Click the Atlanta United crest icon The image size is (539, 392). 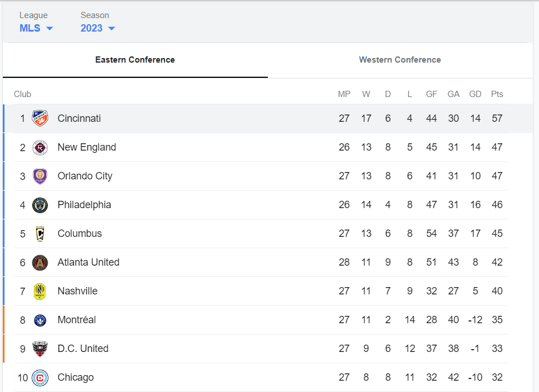point(40,262)
